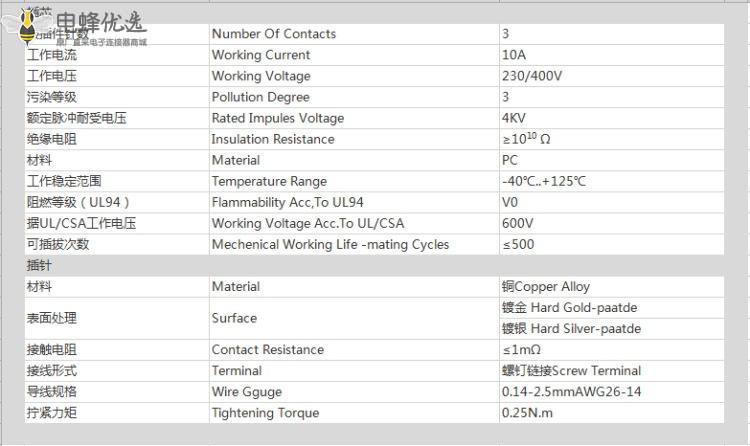Select the Temperature Range cell
This screenshot has height=446, width=750.
[268, 181]
